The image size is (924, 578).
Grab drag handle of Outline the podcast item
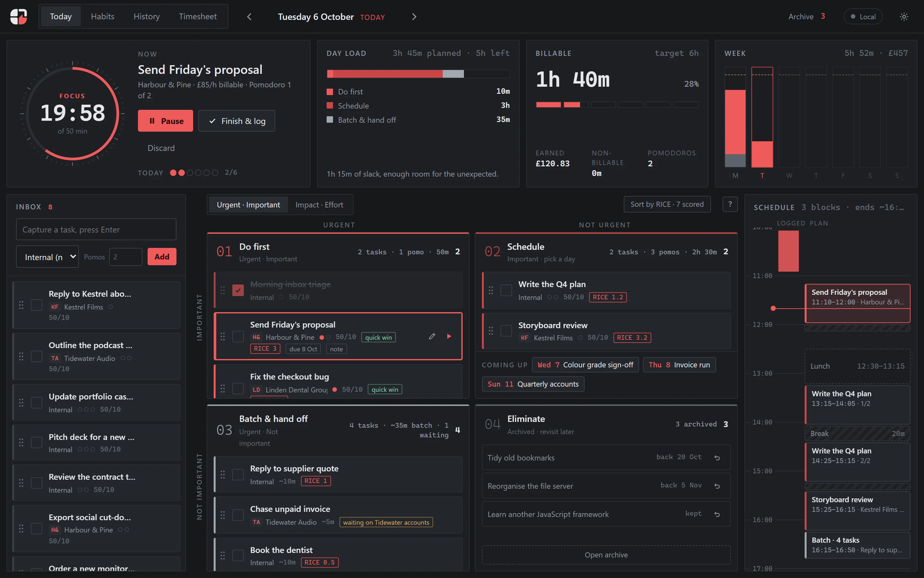click(21, 356)
